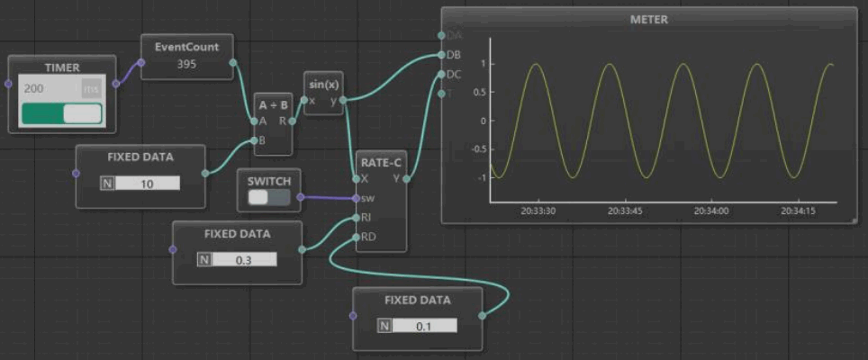The width and height of the screenshot is (868, 360).
Task: Open the ms unit selector in TIMER
Action: pos(92,89)
